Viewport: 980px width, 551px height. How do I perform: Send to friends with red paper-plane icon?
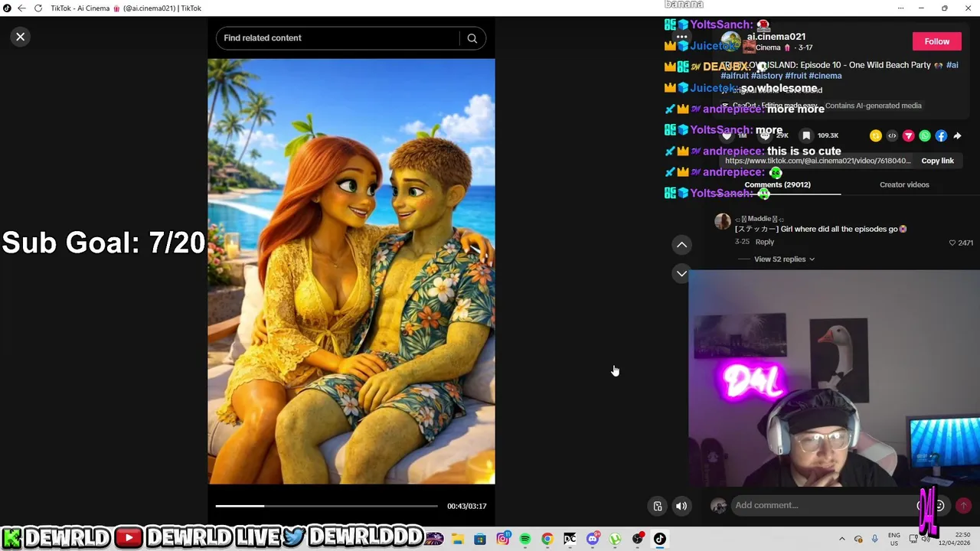pos(908,135)
